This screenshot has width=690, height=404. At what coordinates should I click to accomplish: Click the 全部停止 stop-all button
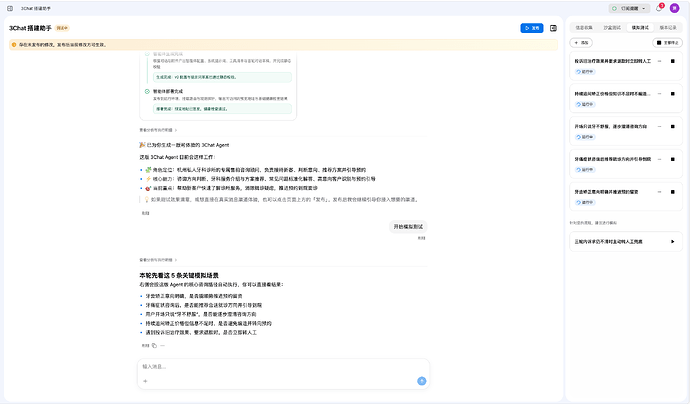(667, 43)
